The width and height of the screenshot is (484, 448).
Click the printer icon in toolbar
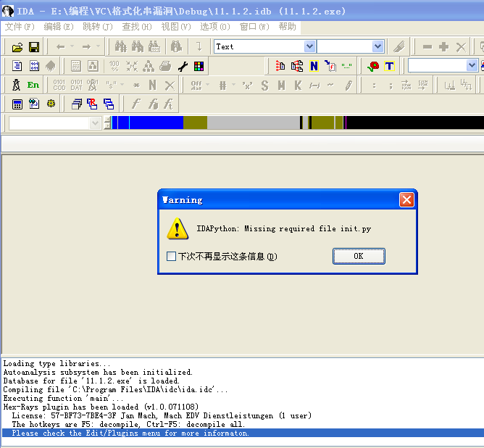(165, 66)
